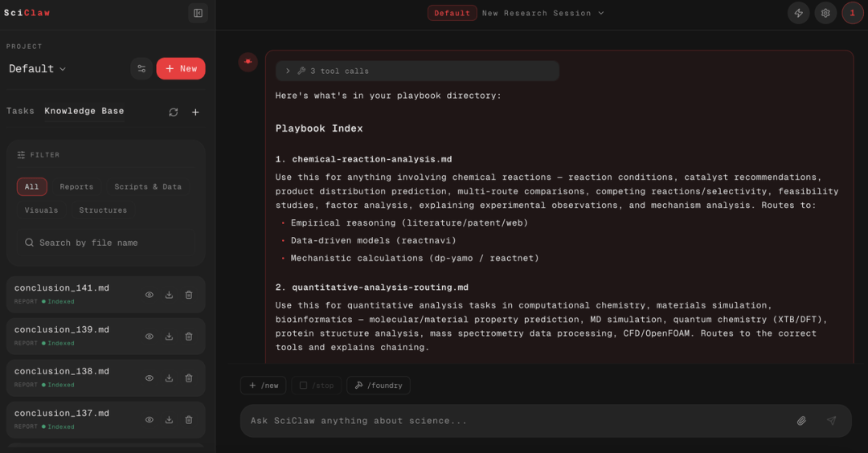Open project settings sliders icon
The width and height of the screenshot is (868, 453).
(141, 69)
